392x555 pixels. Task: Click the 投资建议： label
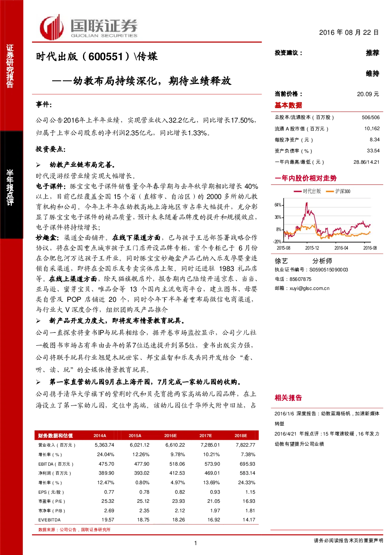click(289, 53)
